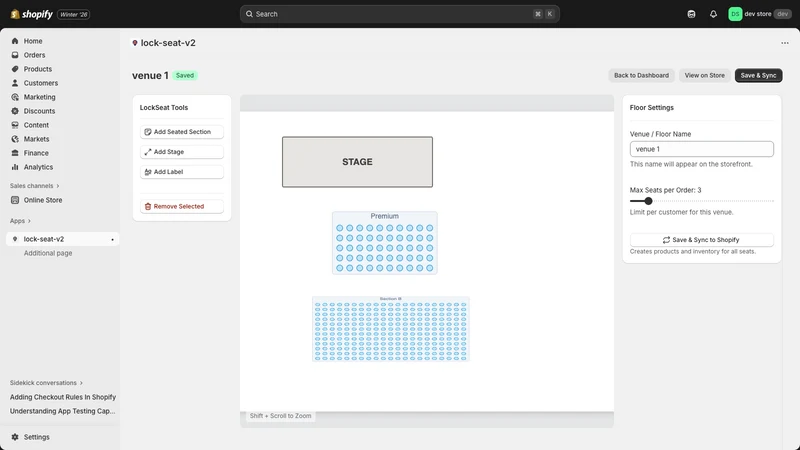
Task: Click the trash icon on Remove Selected
Action: 148,207
